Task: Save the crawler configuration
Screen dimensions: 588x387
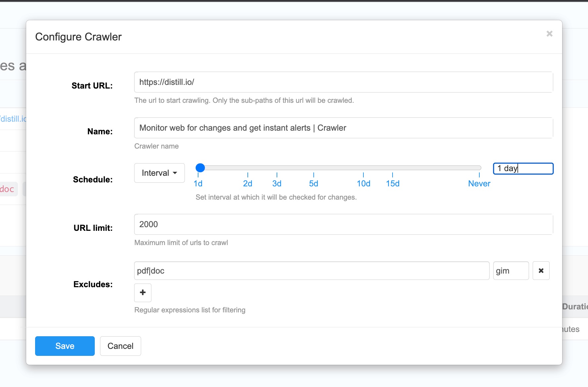Action: pyautogui.click(x=65, y=346)
